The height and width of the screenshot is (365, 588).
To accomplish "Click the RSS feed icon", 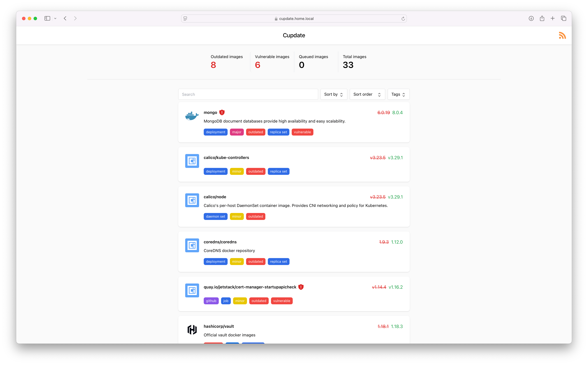I will click(x=562, y=35).
